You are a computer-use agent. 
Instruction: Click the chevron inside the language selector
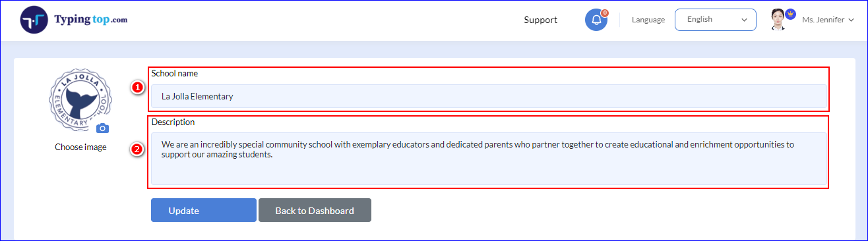coord(745,20)
